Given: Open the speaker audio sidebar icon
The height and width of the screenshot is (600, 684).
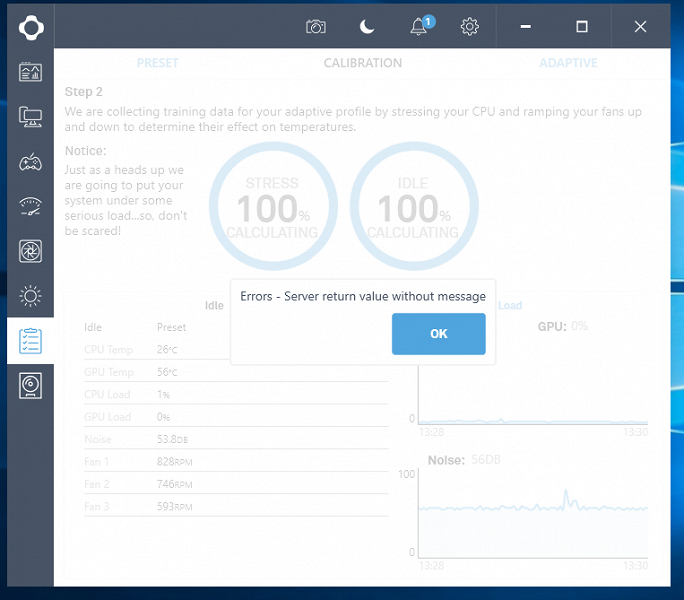Looking at the screenshot, I should 31,386.
